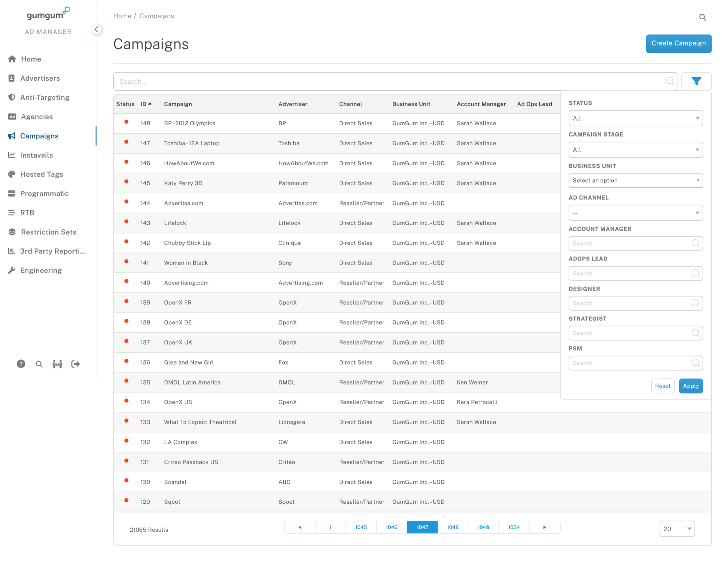728x562 pixels.
Task: Click the RTB list icon
Action: tap(12, 213)
